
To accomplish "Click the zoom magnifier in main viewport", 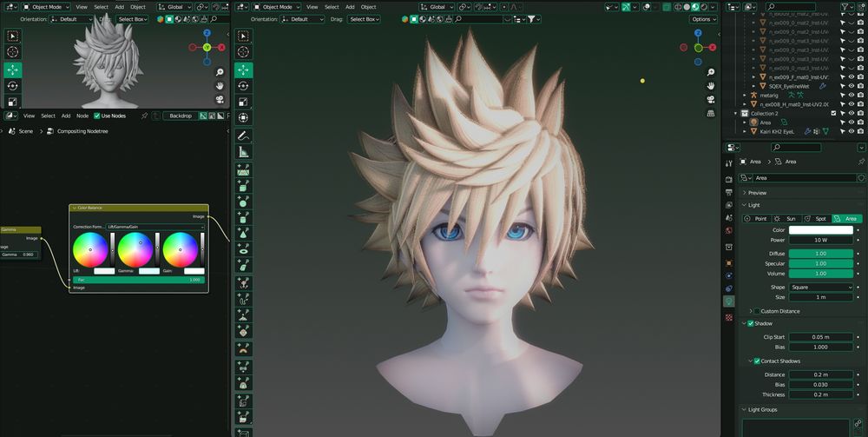I will (x=711, y=72).
